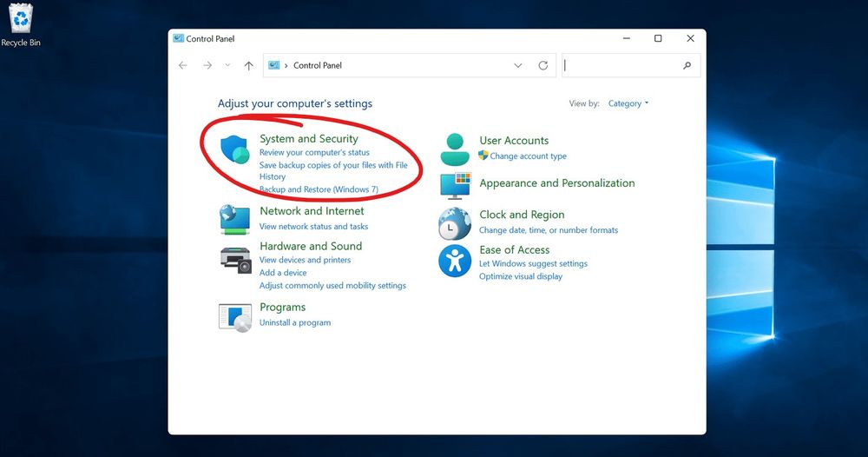Screen dimensions: 868x457
Task: Click Change account type link
Action: [528, 156]
